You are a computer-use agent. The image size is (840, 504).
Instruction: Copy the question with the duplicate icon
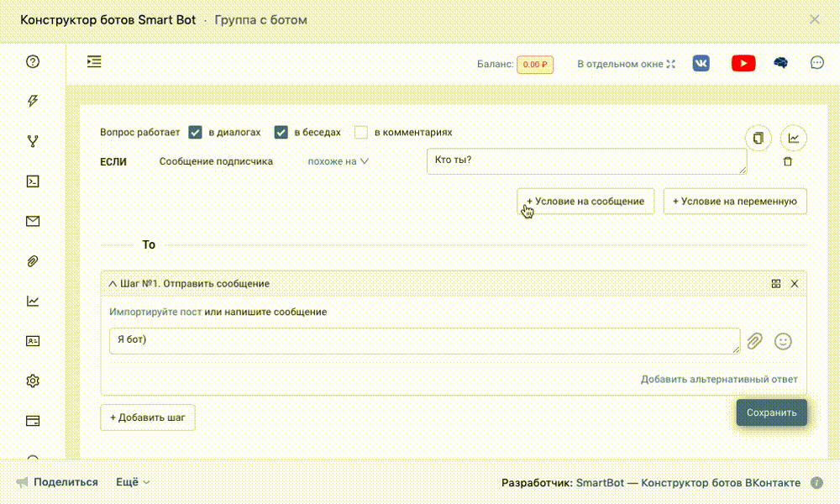(x=758, y=139)
